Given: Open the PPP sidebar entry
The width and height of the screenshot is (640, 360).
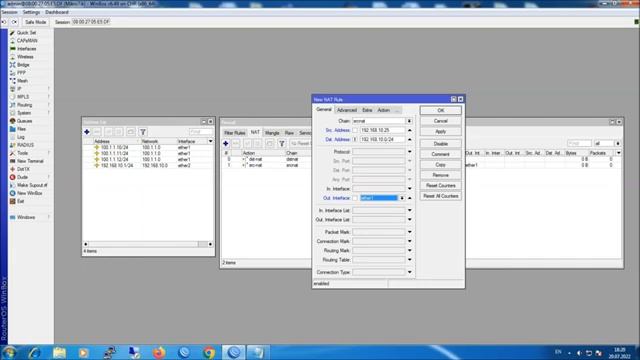Looking at the screenshot, I should point(21,73).
